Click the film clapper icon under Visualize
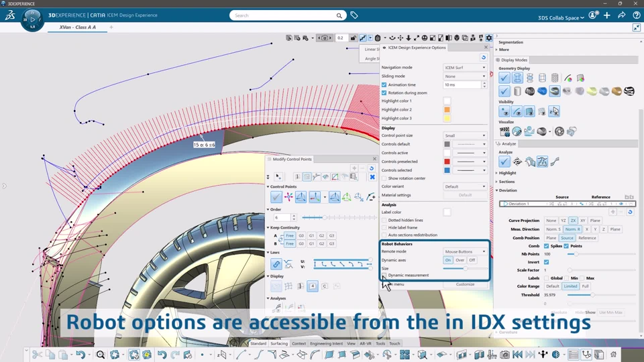This screenshot has width=644, height=362. click(504, 131)
